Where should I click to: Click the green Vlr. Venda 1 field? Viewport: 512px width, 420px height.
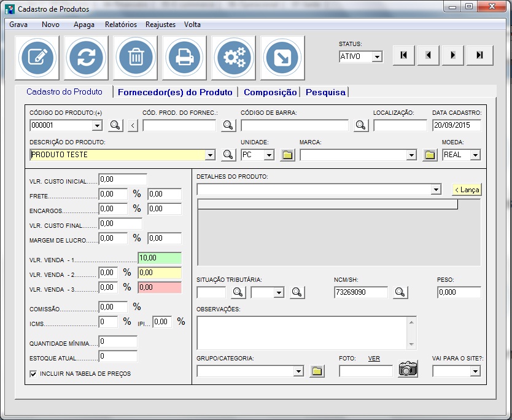pyautogui.click(x=160, y=258)
